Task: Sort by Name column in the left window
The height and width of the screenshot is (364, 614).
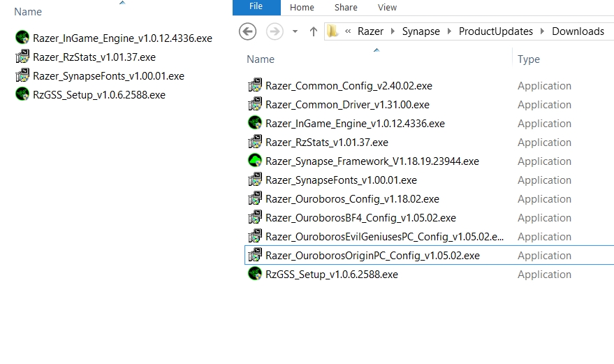Action: coord(28,12)
